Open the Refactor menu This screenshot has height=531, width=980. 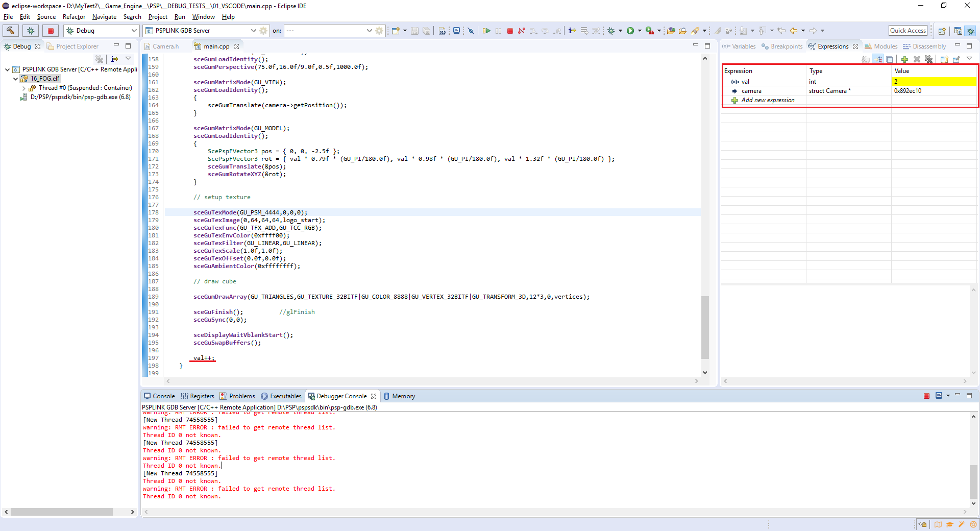[73, 16]
